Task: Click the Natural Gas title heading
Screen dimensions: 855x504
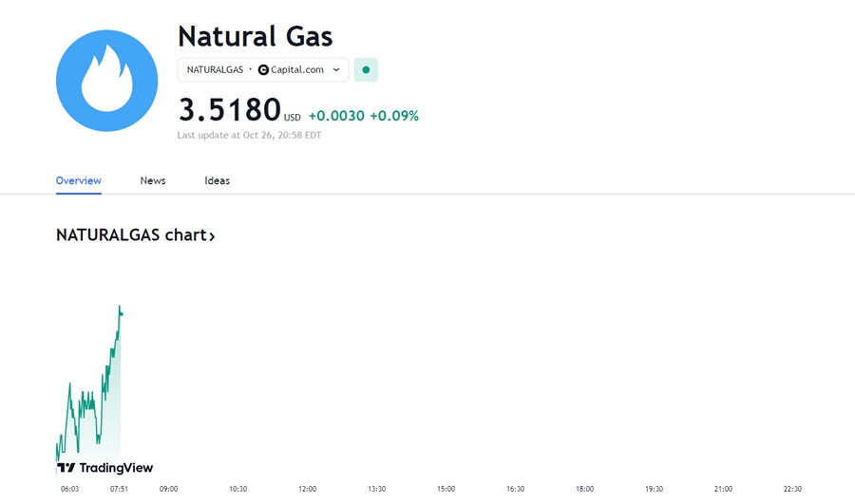Action: click(256, 36)
